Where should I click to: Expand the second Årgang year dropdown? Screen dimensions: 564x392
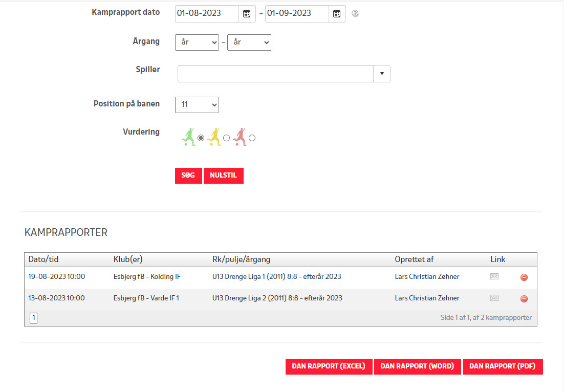(249, 42)
